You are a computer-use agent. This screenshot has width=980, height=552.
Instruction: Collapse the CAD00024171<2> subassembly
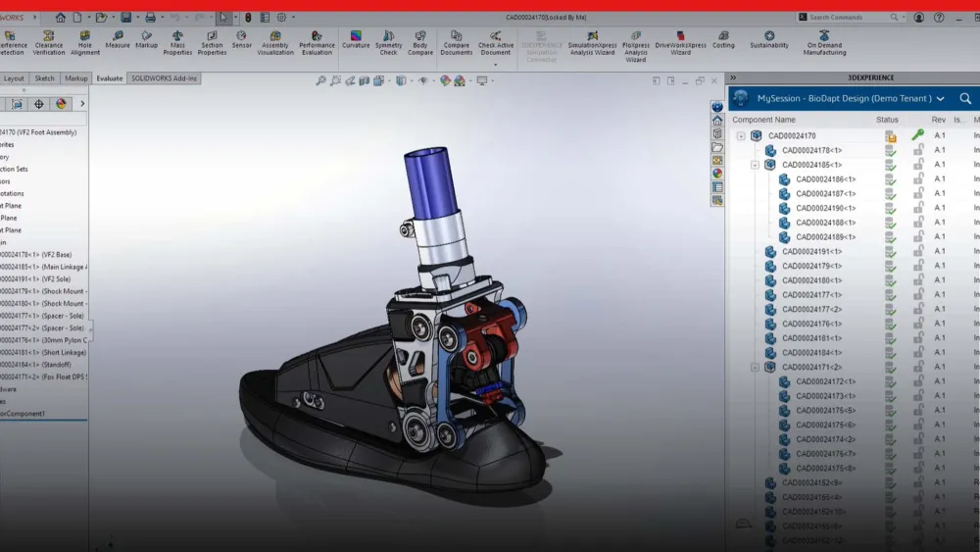coord(755,367)
